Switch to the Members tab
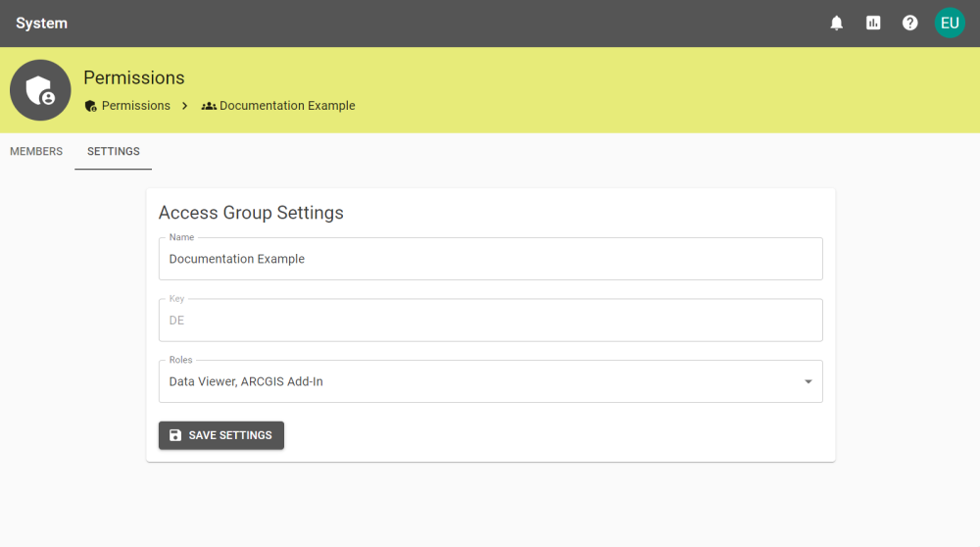Viewport: 980px width, 547px height. point(36,151)
